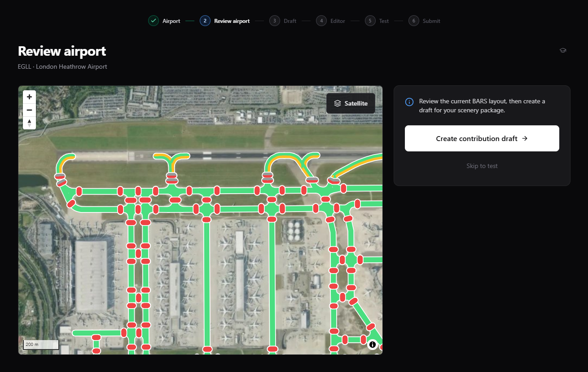This screenshot has height=372, width=588.
Task: Select the Editor step
Action: (x=331, y=21)
